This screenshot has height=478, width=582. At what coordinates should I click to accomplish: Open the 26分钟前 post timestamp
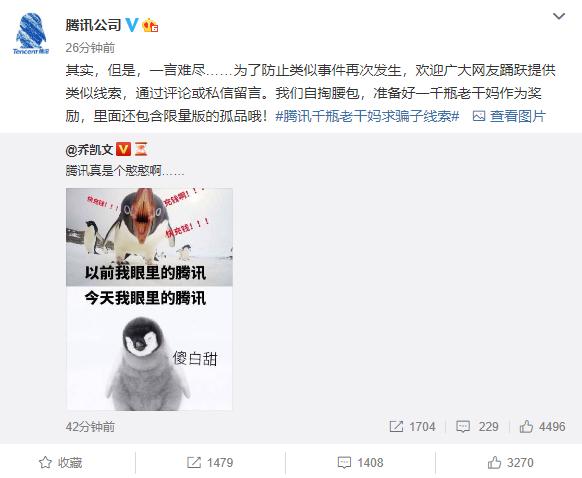point(90,48)
